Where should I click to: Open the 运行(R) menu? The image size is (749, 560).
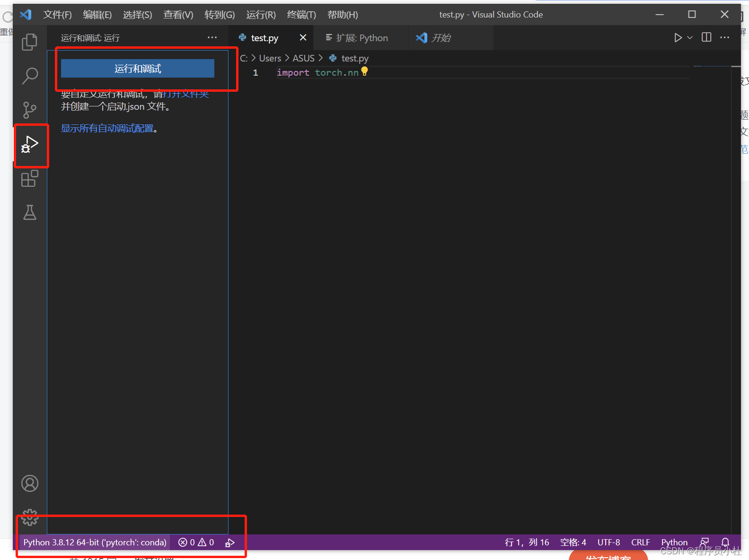coord(261,15)
